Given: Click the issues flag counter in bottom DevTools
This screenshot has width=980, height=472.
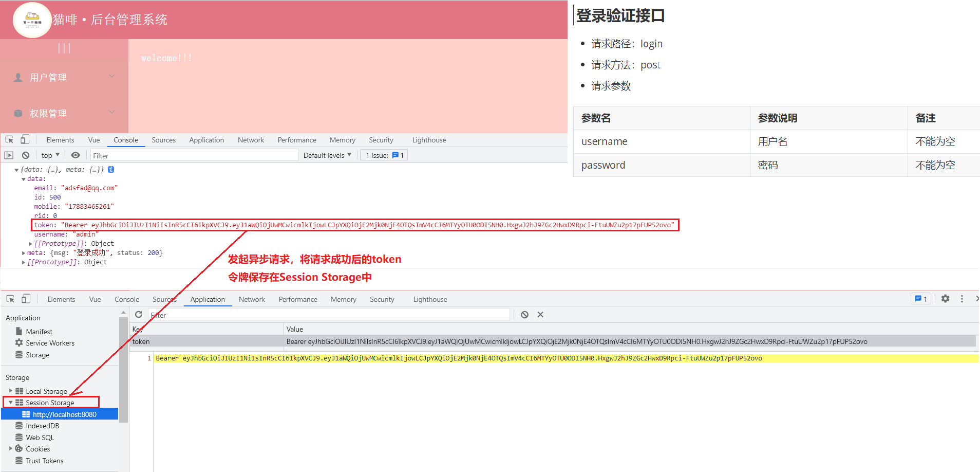Looking at the screenshot, I should 920,298.
